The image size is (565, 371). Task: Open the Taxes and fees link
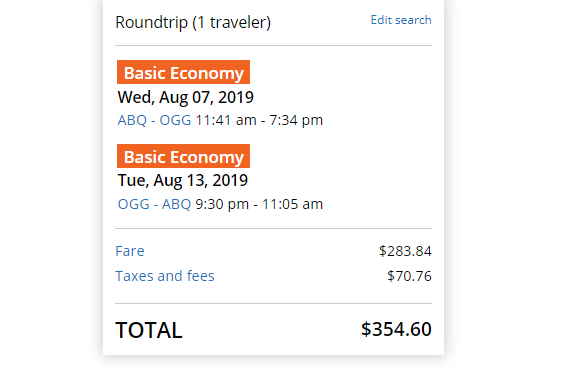pyautogui.click(x=165, y=276)
